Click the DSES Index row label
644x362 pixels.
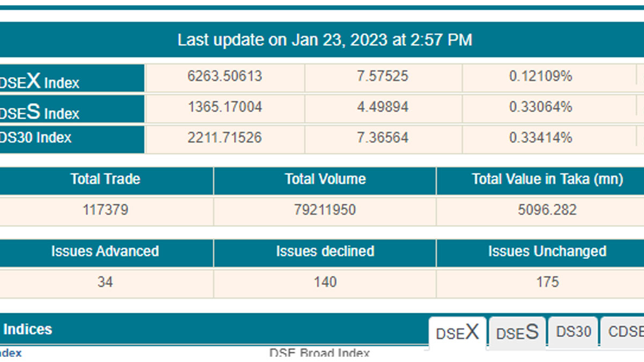[40, 112]
